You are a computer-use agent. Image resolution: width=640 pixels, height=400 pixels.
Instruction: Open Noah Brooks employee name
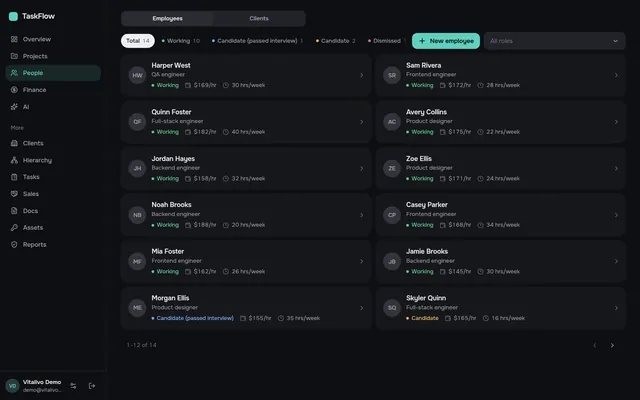[171, 204]
